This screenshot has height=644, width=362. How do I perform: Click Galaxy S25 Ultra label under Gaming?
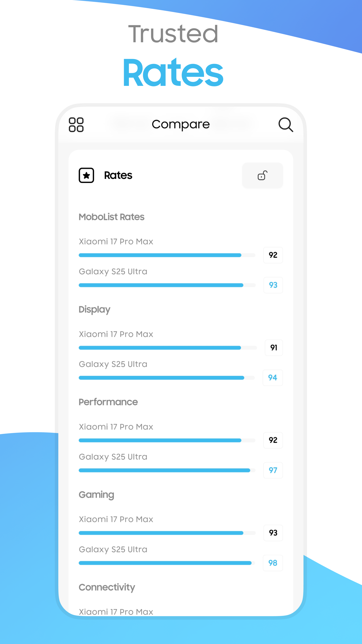pyautogui.click(x=113, y=549)
